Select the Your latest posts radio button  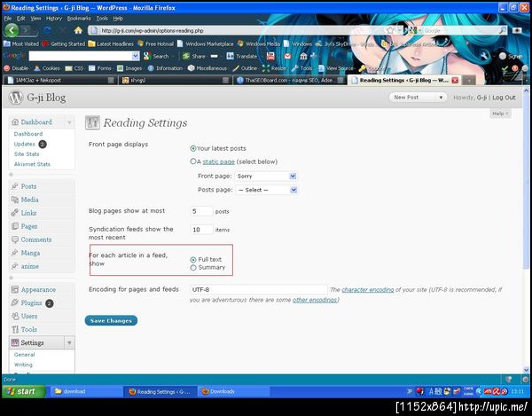(x=193, y=148)
